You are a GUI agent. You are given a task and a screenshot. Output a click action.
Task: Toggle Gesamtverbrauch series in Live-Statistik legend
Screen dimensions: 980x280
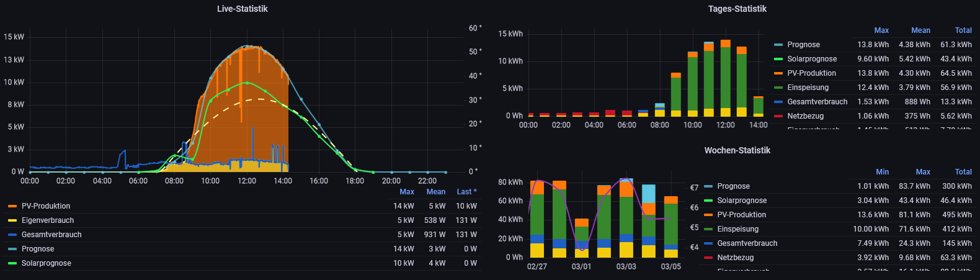coord(51,235)
